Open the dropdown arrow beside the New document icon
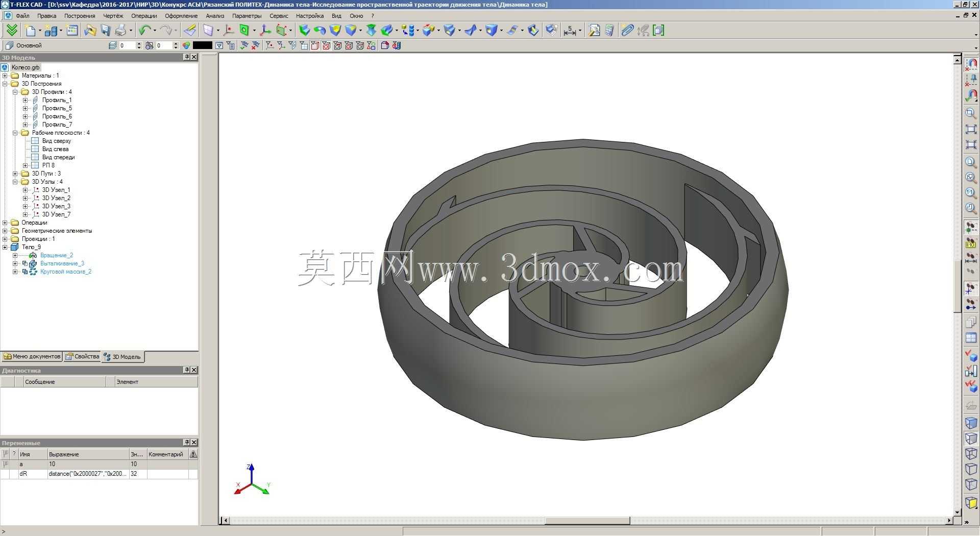Viewport: 980px width, 536px height. click(40, 31)
